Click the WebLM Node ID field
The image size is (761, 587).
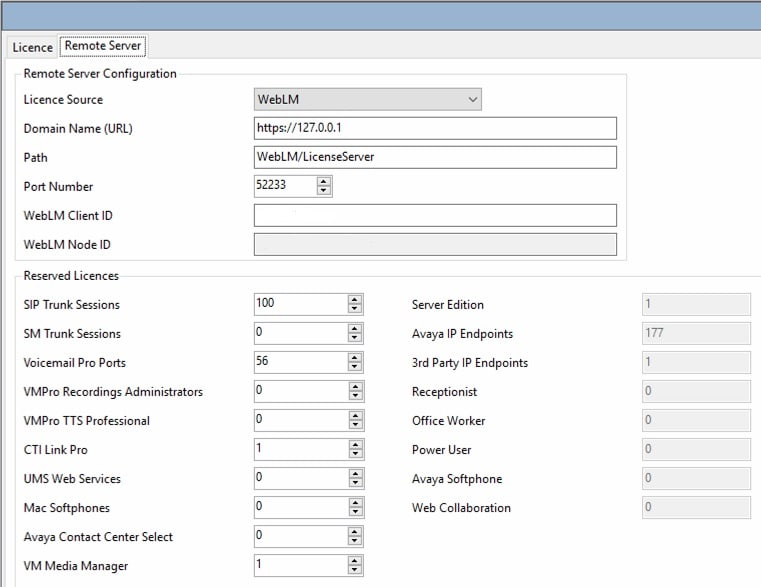pyautogui.click(x=435, y=244)
